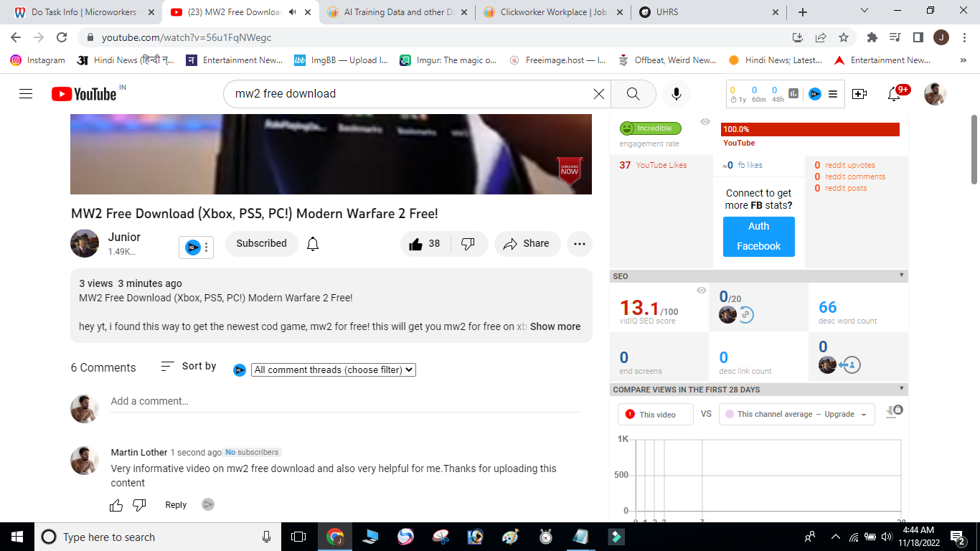Dislike Martin Lother's comment
This screenshot has width=980, height=551.
pos(140,505)
